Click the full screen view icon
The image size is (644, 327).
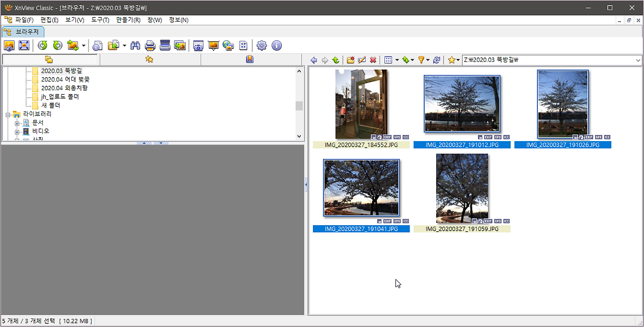24,45
